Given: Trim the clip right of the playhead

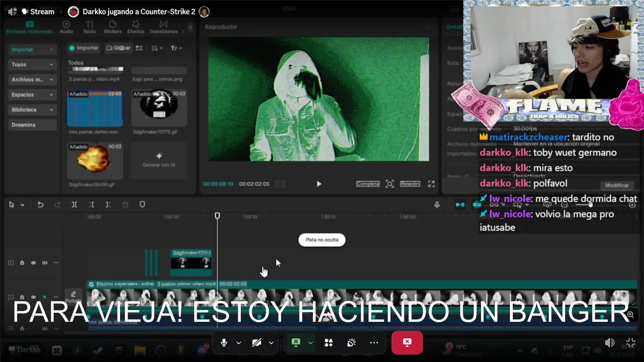Looking at the screenshot, I should [108, 205].
